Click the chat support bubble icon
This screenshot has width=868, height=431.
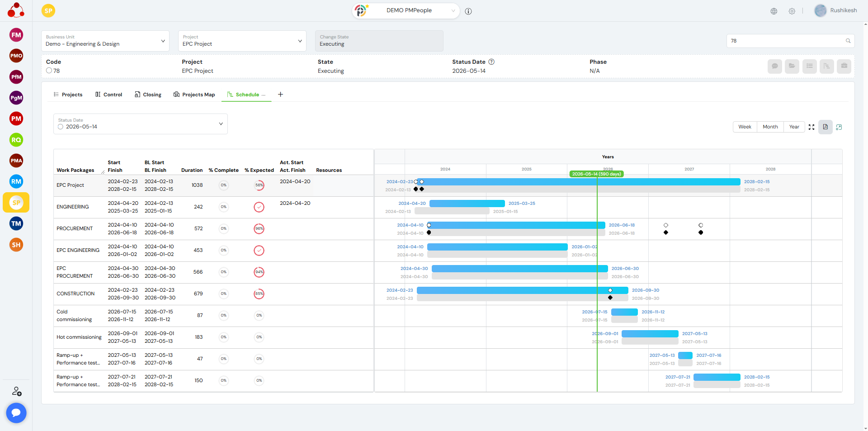(x=16, y=412)
